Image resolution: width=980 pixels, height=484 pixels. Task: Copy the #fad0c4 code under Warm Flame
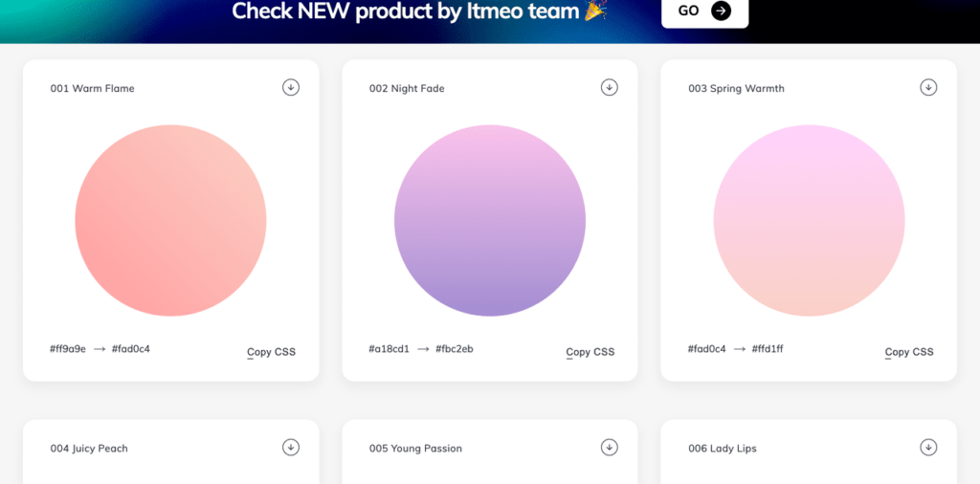click(131, 349)
